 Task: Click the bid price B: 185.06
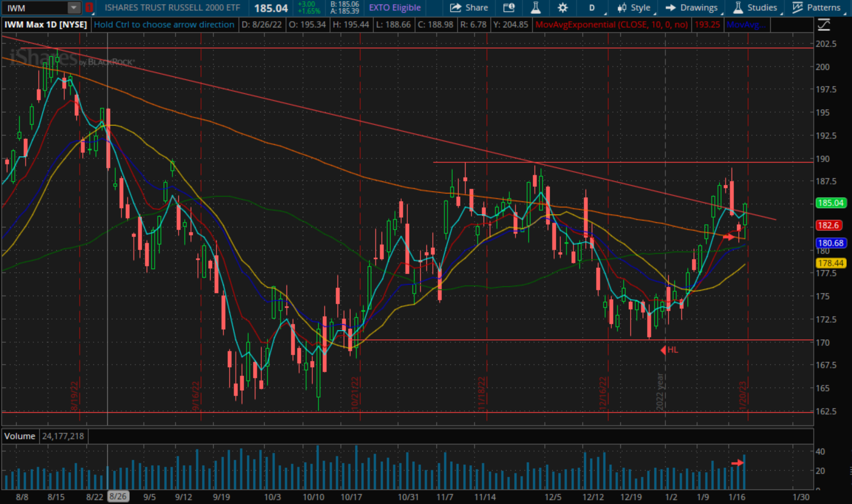pyautogui.click(x=345, y=4)
